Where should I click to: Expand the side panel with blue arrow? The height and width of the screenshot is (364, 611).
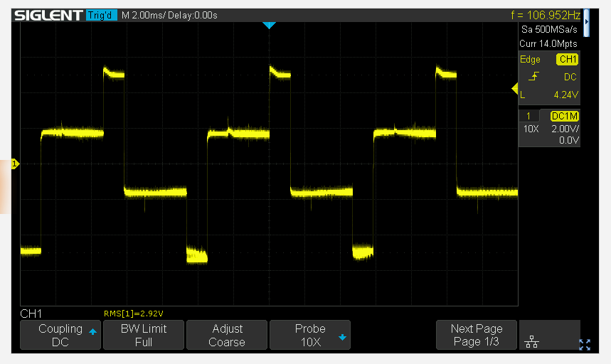(586, 22)
